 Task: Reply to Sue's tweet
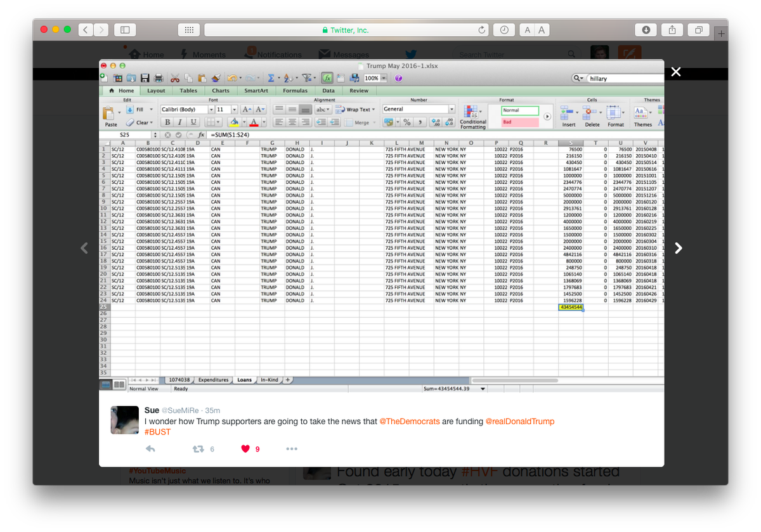pos(150,449)
